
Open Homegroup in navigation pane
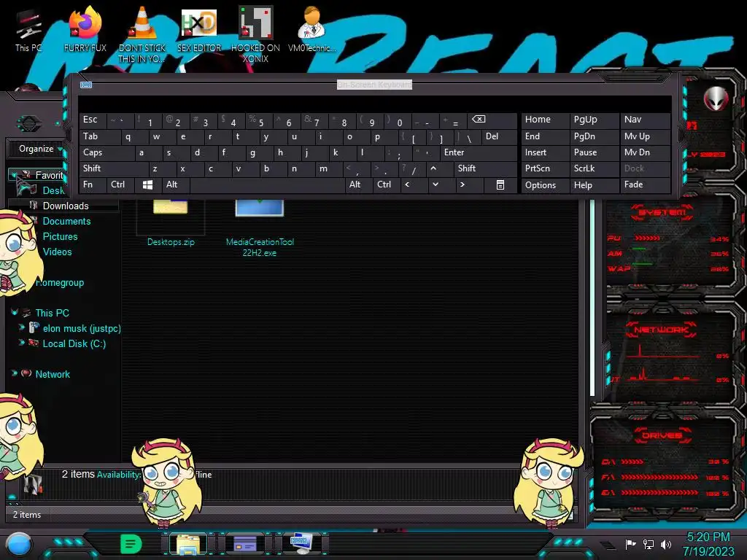point(60,282)
